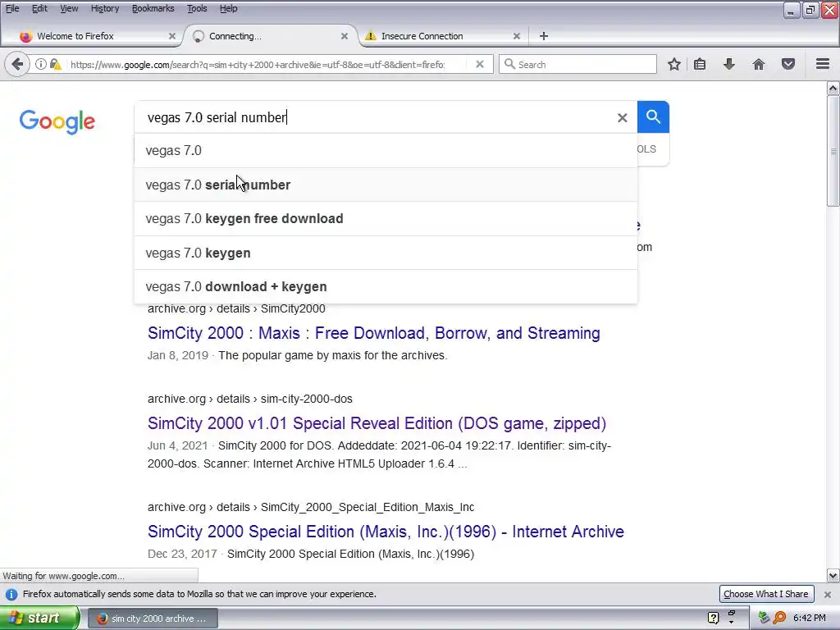Click the info icon on notification bar
Screen dimensions: 840x630
[11, 594]
